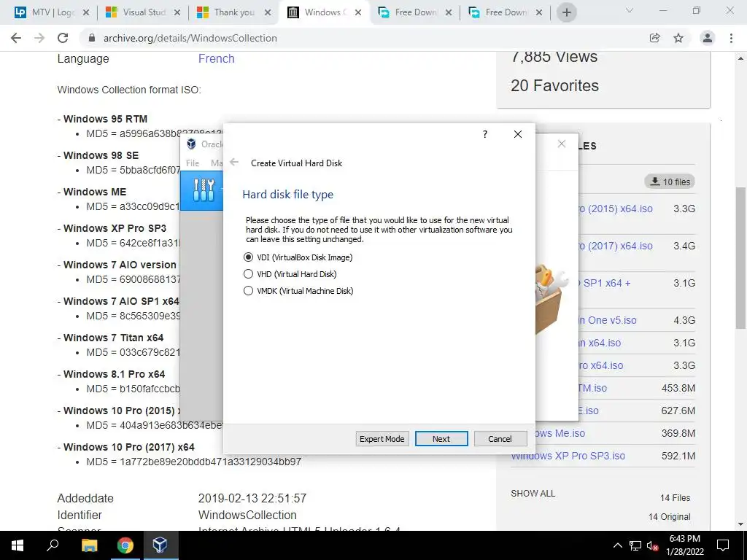
Task: Close the VirtualBox window behind the dialog
Action: coord(562,144)
